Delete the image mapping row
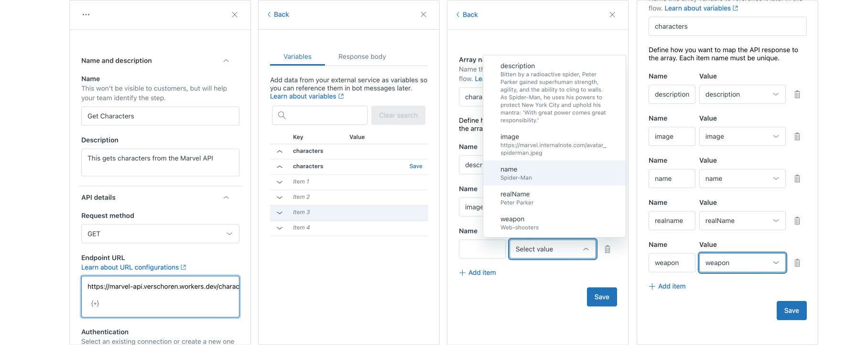This screenshot has width=868, height=345. point(797,136)
